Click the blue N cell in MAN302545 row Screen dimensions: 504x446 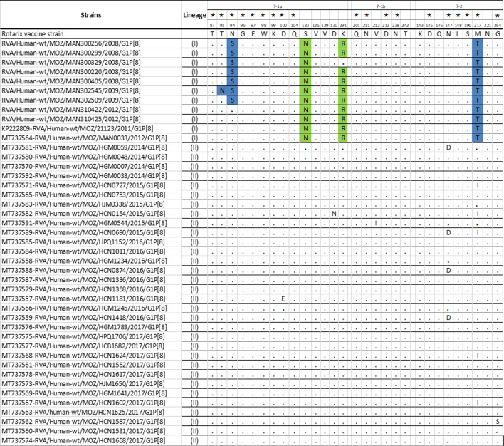[222, 90]
